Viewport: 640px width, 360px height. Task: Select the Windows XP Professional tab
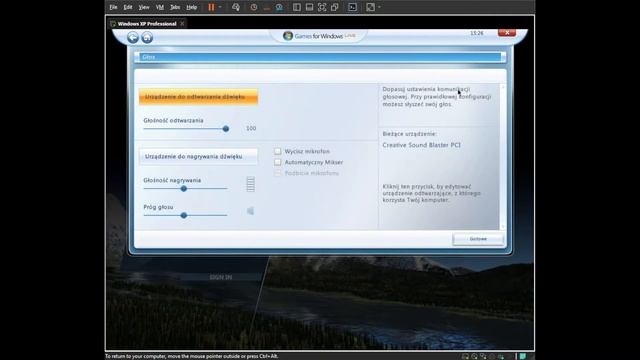(x=147, y=24)
